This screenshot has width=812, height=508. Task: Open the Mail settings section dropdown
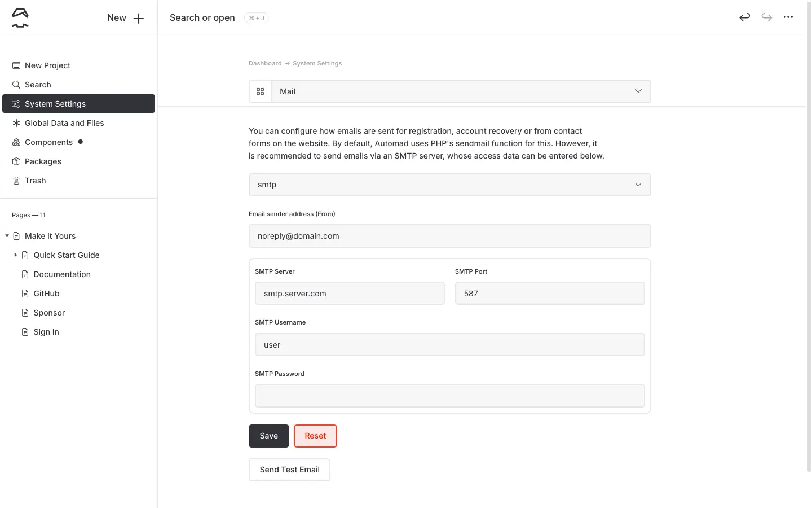pyautogui.click(x=461, y=91)
